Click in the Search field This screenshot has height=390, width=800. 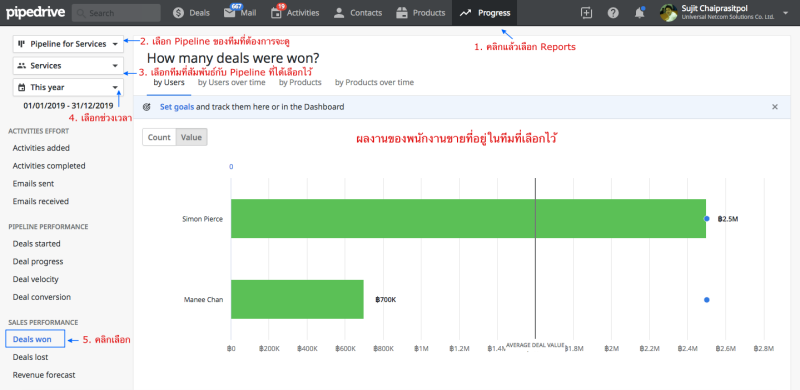tap(116, 13)
